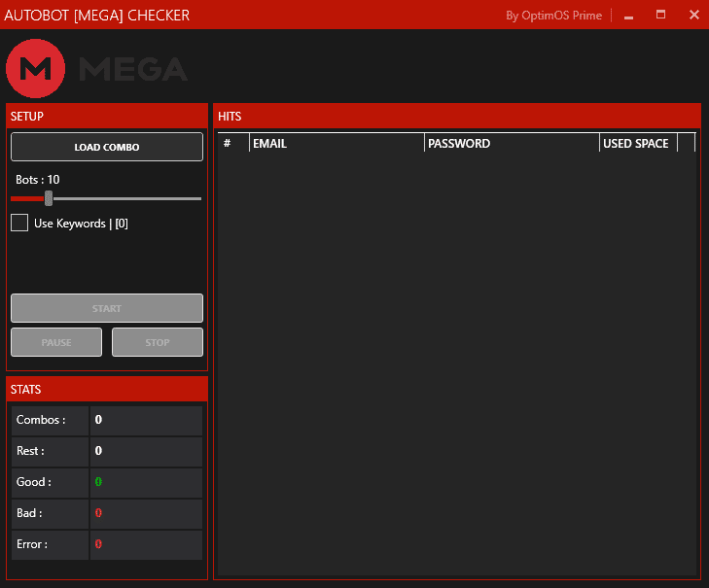709x588 pixels.
Task: Maximize the Autobot Mega Checker window
Action: coord(660,15)
